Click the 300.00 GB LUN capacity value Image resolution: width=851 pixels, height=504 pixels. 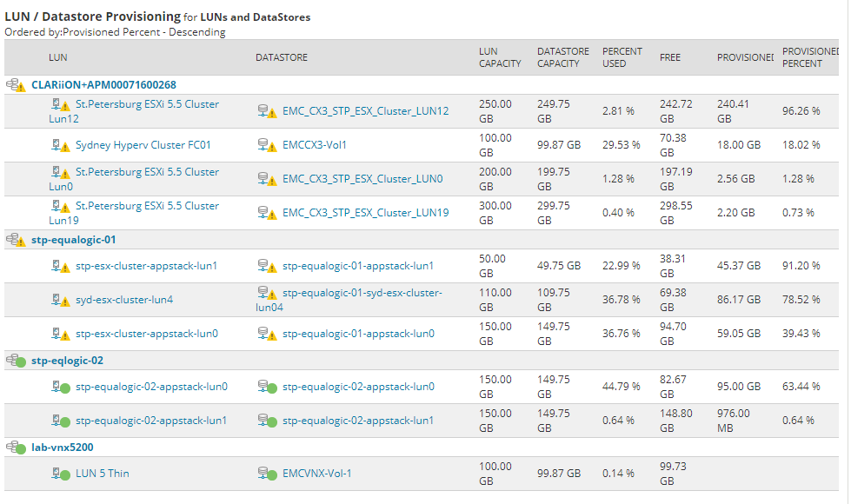pos(495,213)
